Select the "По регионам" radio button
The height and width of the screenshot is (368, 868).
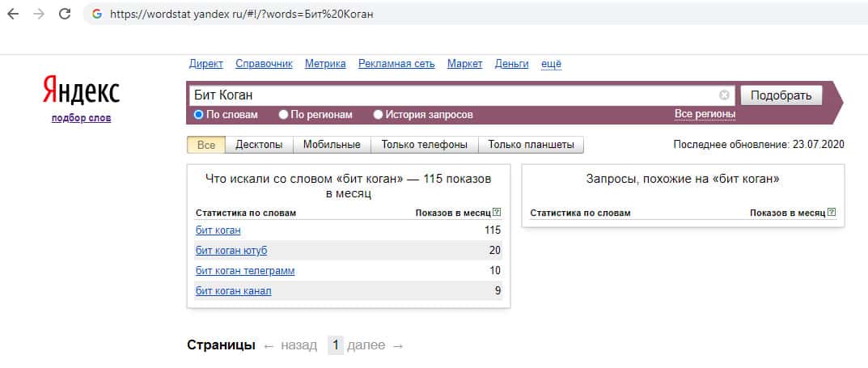(x=283, y=115)
